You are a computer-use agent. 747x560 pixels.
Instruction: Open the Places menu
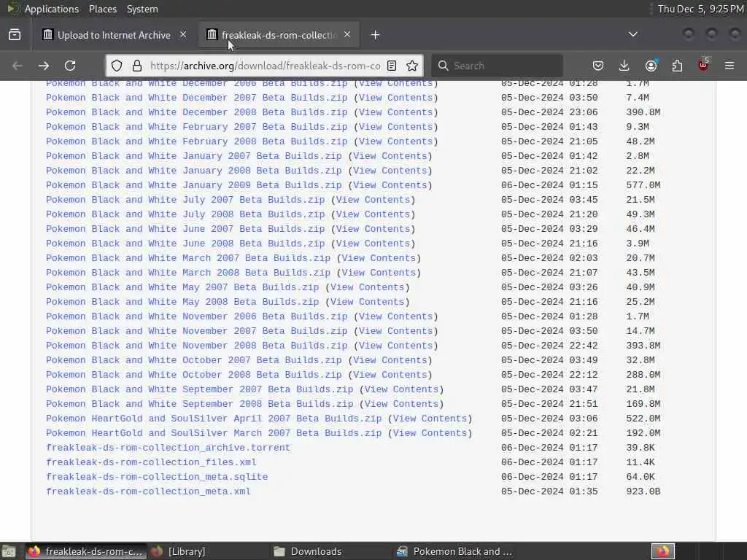click(102, 9)
